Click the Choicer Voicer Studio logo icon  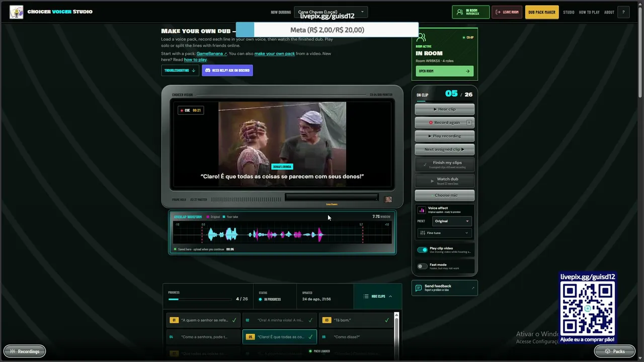(x=17, y=12)
